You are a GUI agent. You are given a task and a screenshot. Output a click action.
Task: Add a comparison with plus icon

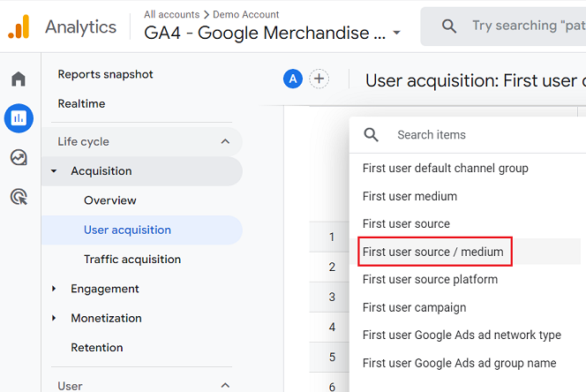319,79
